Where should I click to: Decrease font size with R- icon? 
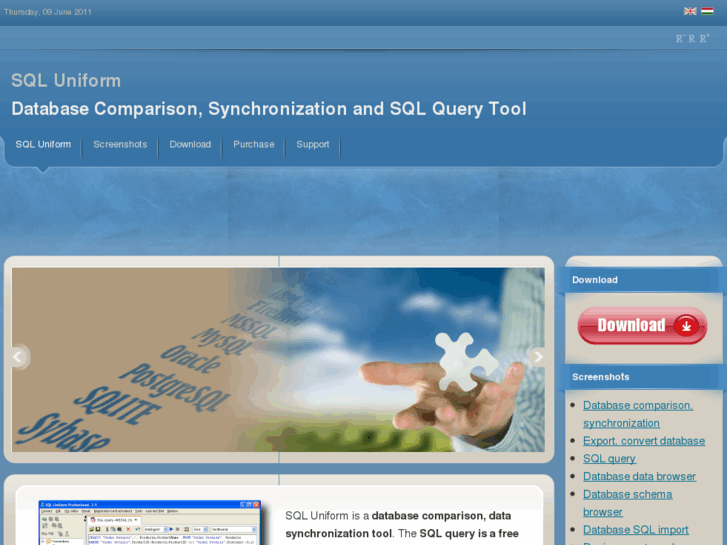679,38
